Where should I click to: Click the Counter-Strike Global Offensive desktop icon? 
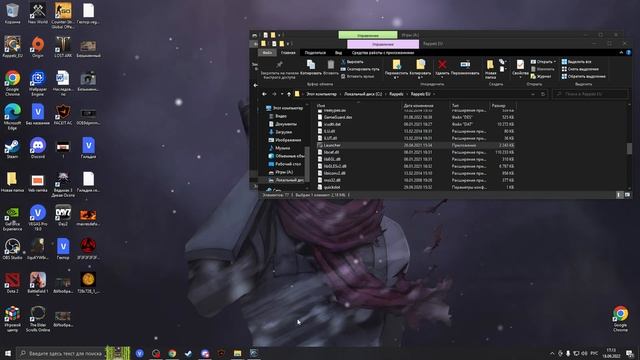pos(63,16)
